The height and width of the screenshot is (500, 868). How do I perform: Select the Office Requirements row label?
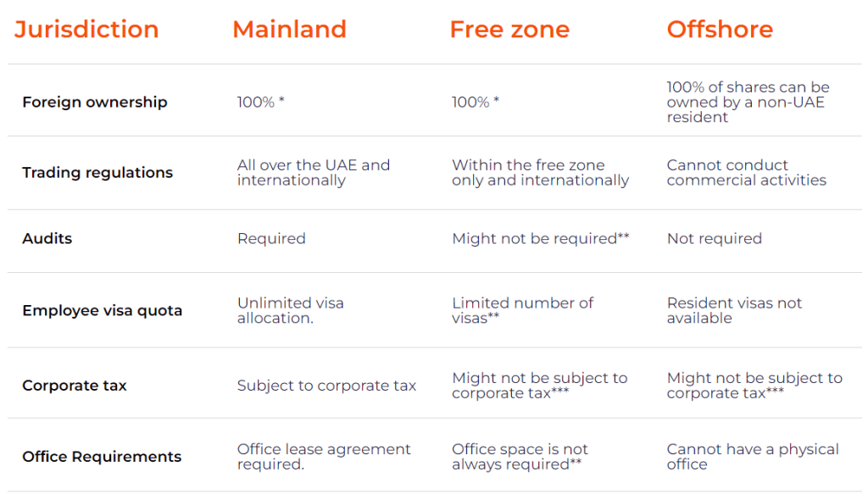coord(102,457)
